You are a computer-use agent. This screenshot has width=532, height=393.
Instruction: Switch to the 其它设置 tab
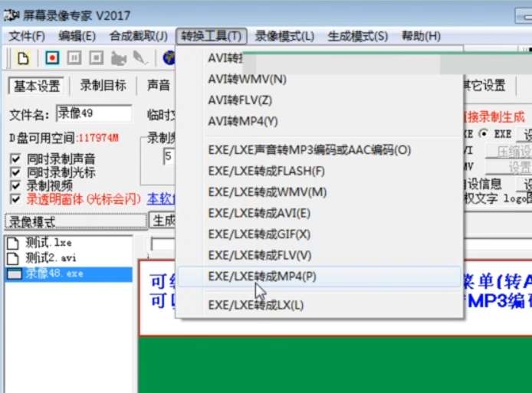pos(484,85)
